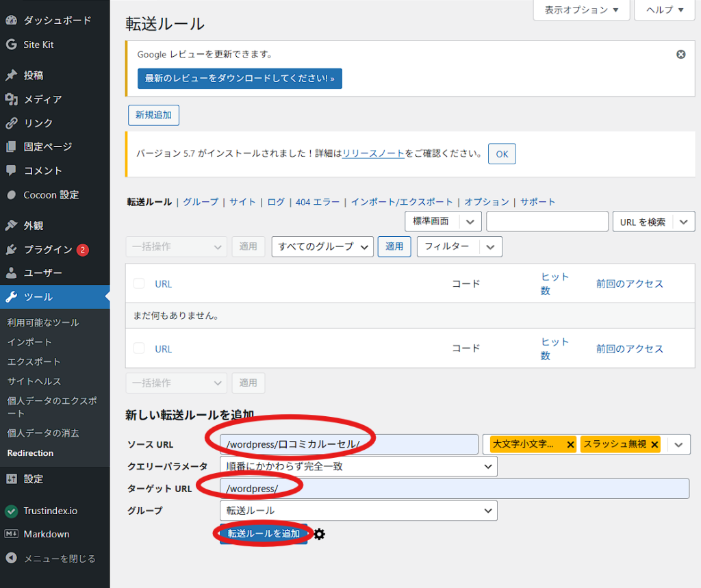Click 最新のレビューをダウンロードしてください button
The image size is (701, 588).
tap(240, 78)
